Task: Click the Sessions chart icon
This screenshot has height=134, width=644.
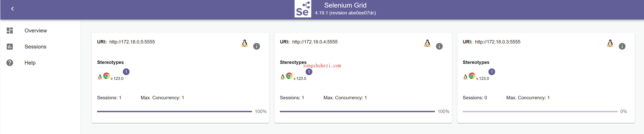Action: 10,47
